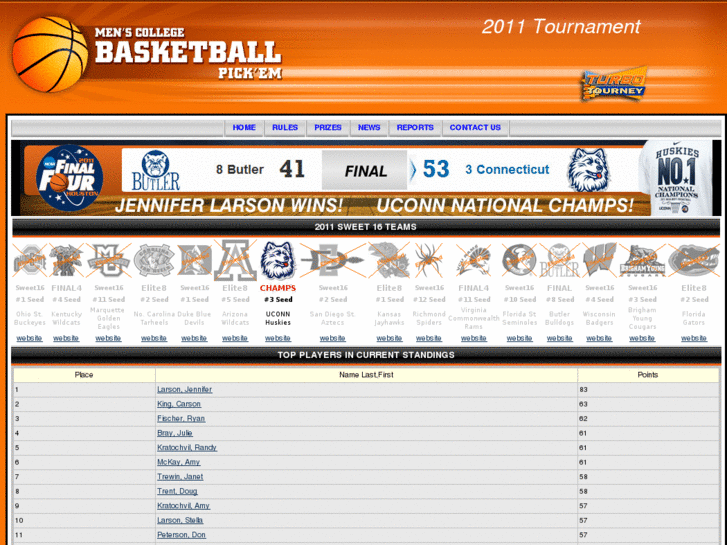Viewport: 727px width, 545px height.
Task: Open player Larson, Stella
Action: coord(180,520)
